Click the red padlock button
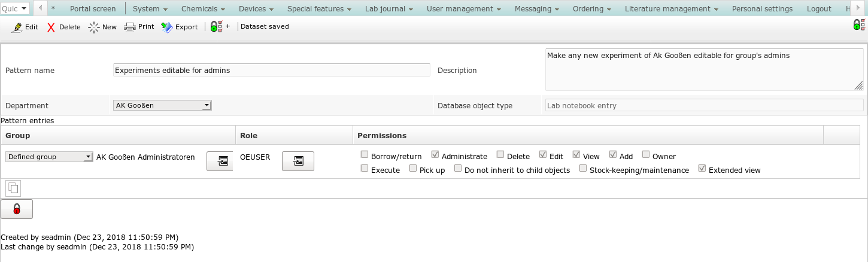The height and width of the screenshot is (262, 868). pos(17,209)
